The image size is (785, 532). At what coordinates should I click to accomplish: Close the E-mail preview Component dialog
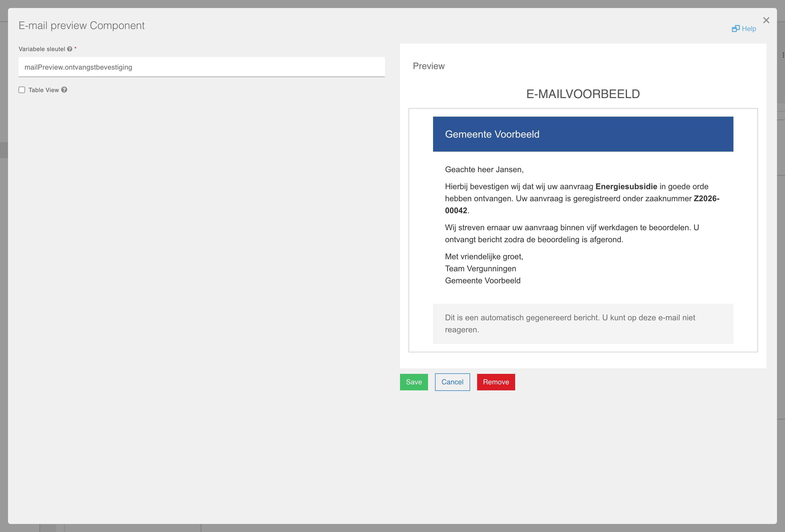pos(766,20)
